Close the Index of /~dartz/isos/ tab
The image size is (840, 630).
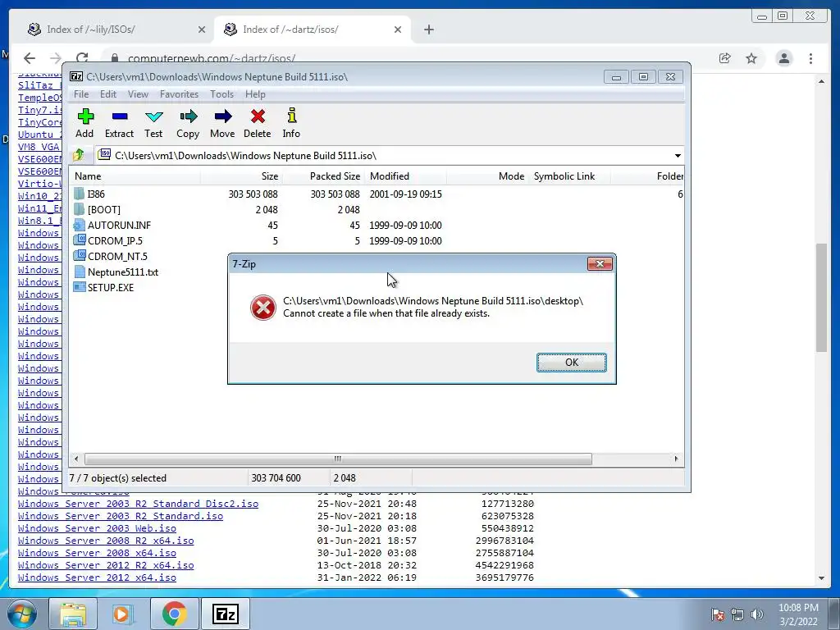point(398,30)
